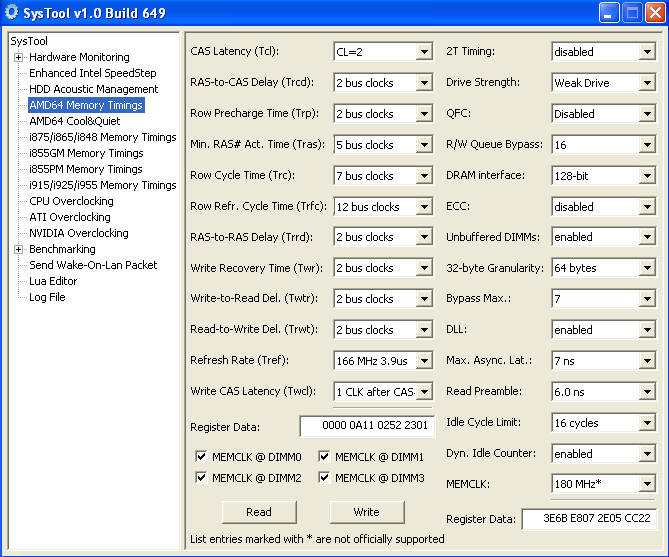This screenshot has height=557, width=669.
Task: Open Min. RAS# Act. Time (Tras) dropdown
Action: click(x=383, y=145)
